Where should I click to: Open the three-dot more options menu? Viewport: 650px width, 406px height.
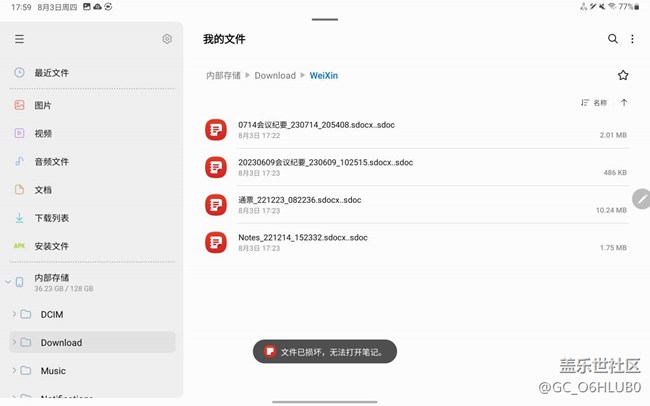[632, 39]
